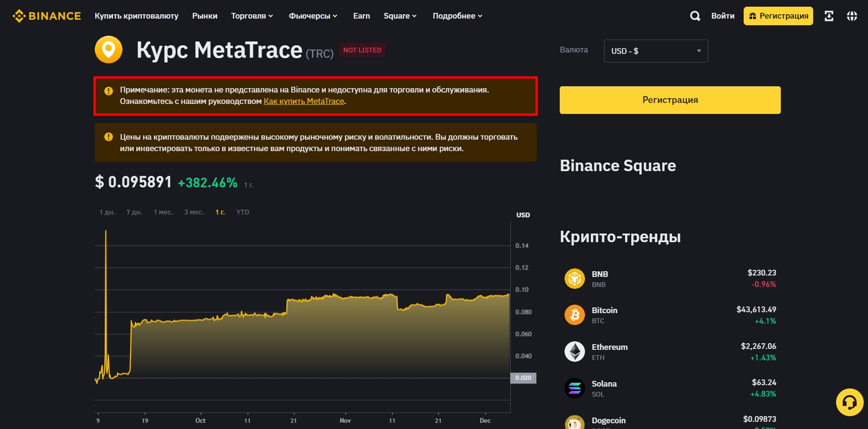Click the $ 0.095891 price value
Viewport: 868px width, 429px height.
tap(133, 182)
